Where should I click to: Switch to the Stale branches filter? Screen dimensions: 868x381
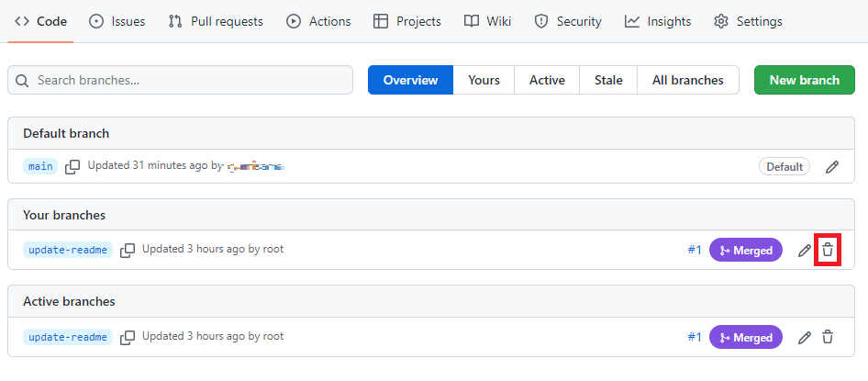607,80
